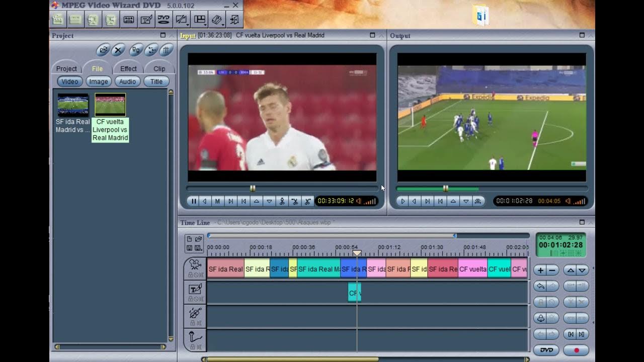644x362 pixels.
Task: Click the title track T icon
Action: coord(195,289)
